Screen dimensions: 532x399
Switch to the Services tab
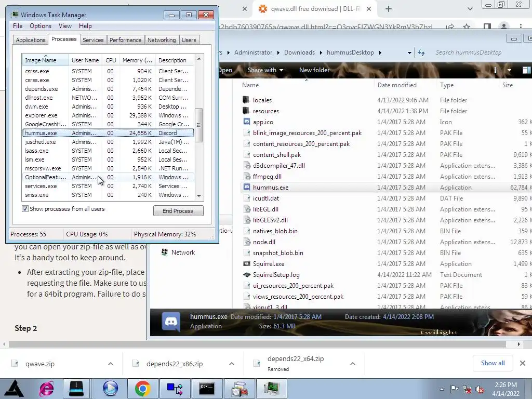[93, 40]
